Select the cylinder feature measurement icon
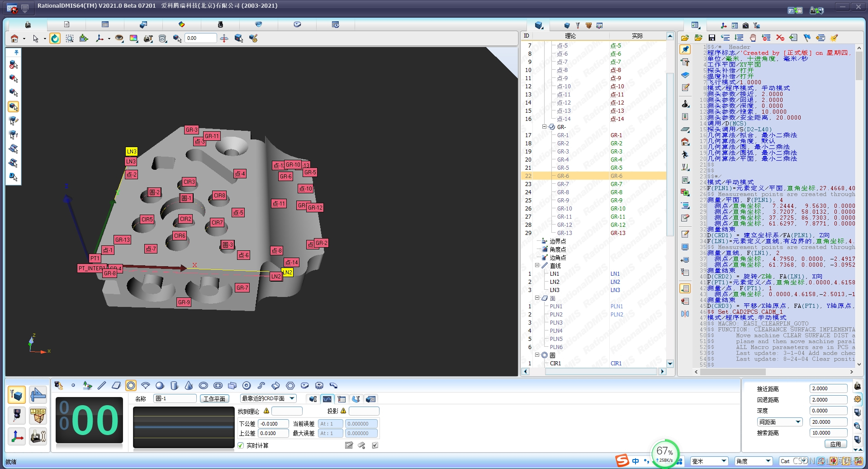Viewport: 868px width, 469px height. pyautogui.click(x=174, y=386)
